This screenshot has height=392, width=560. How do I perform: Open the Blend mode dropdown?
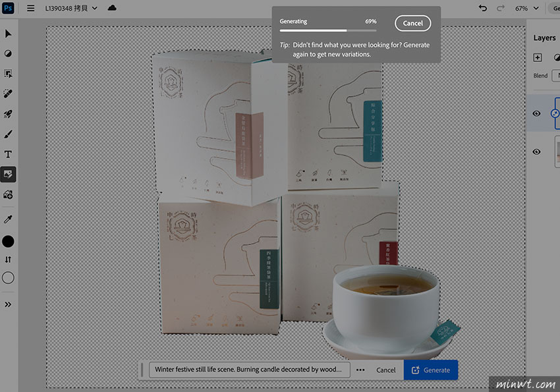click(555, 76)
